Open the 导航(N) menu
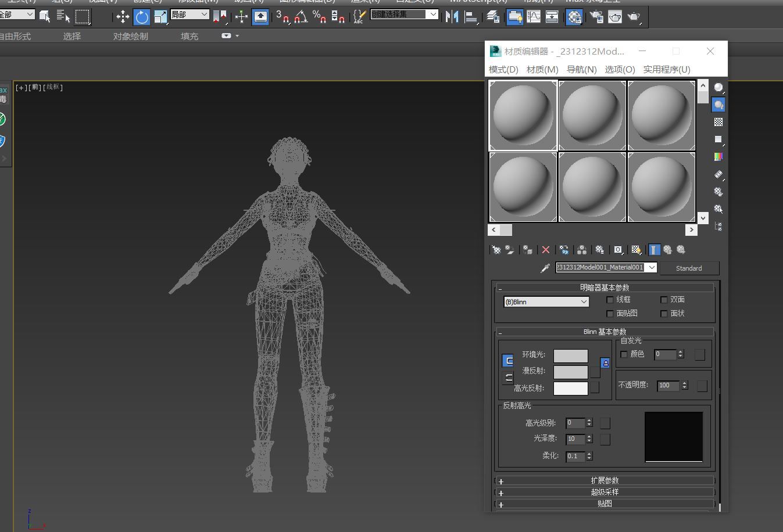This screenshot has height=532, width=783. coord(582,70)
